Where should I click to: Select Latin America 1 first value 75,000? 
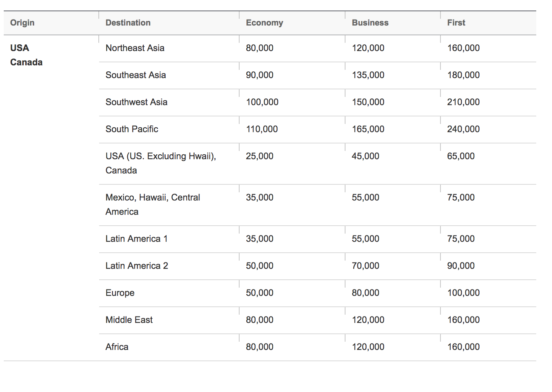pyautogui.click(x=461, y=239)
